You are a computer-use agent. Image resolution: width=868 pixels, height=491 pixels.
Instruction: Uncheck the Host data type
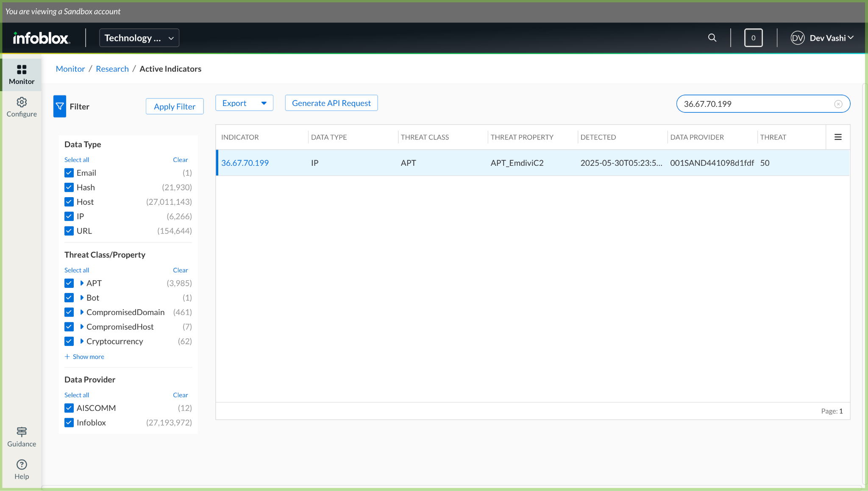tap(69, 202)
